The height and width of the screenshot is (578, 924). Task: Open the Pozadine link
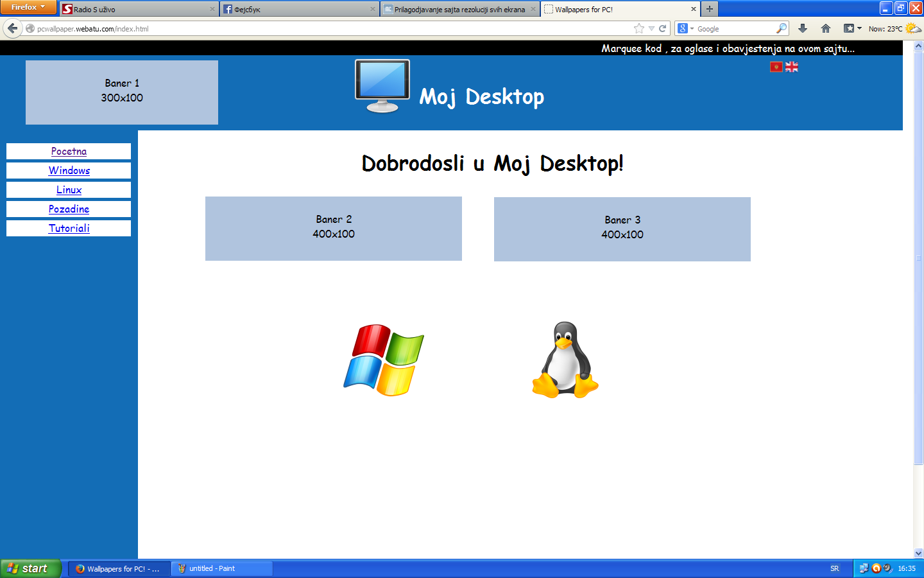click(x=69, y=209)
